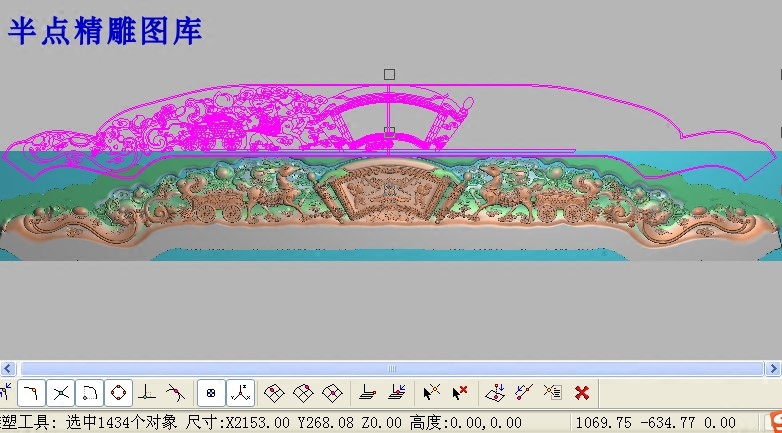Toggle the endpoint snap icon
Image resolution: width=782 pixels, height=433 pixels.
(31, 393)
